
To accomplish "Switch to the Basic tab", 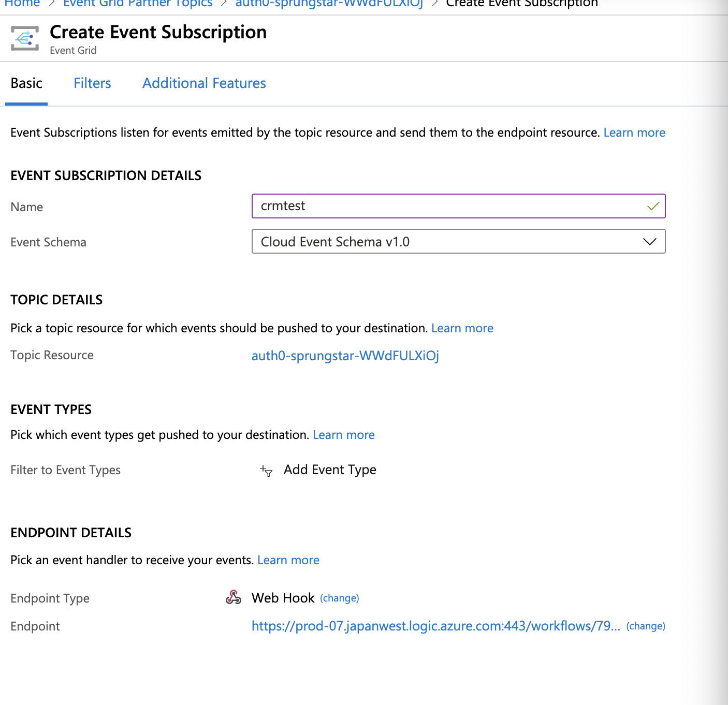I will click(x=26, y=83).
